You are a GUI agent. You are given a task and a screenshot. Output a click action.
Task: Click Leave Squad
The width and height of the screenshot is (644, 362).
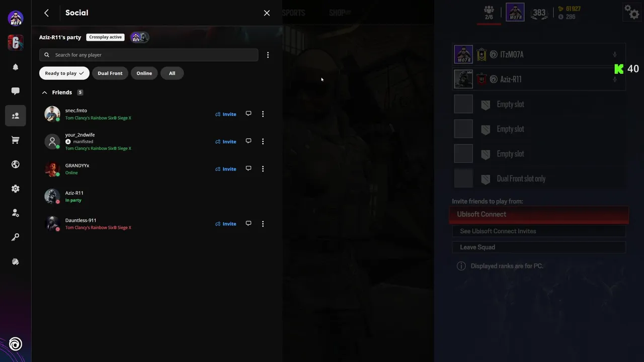pos(539,247)
